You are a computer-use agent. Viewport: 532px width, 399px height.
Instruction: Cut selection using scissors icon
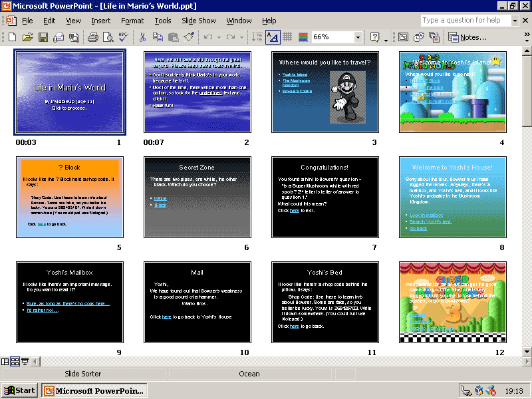[x=142, y=37]
